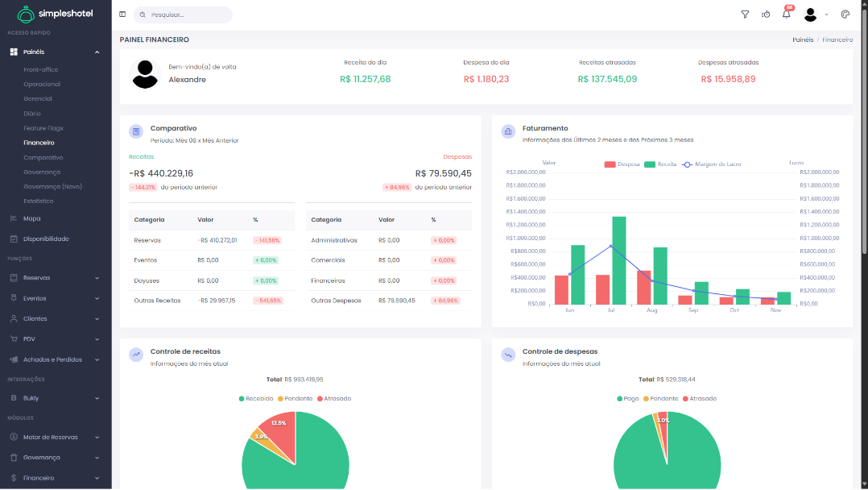Open the theme palette icon
Screen dimensions: 868x490
click(x=845, y=15)
